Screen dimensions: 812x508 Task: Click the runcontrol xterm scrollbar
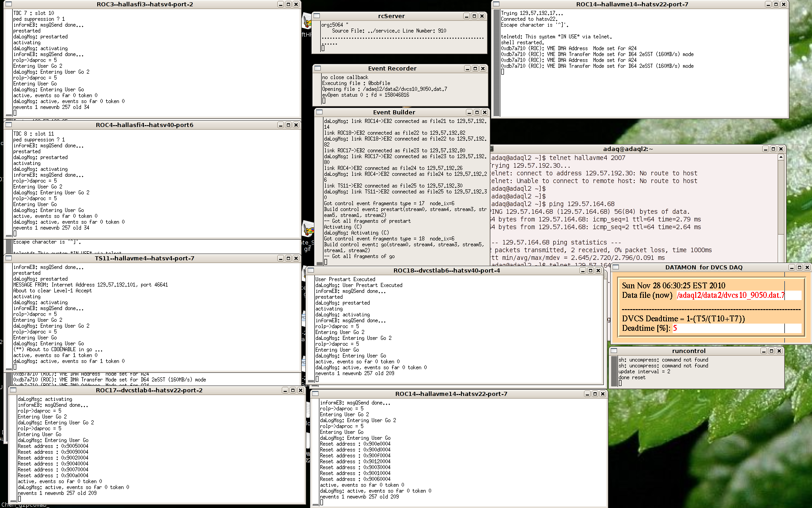point(614,372)
